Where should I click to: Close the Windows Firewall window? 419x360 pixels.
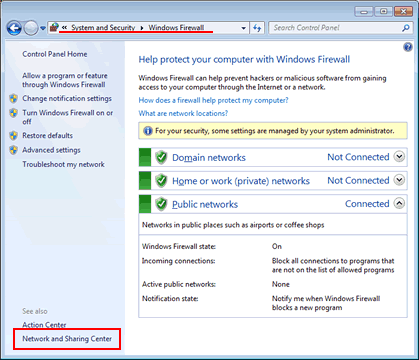pos(403,12)
